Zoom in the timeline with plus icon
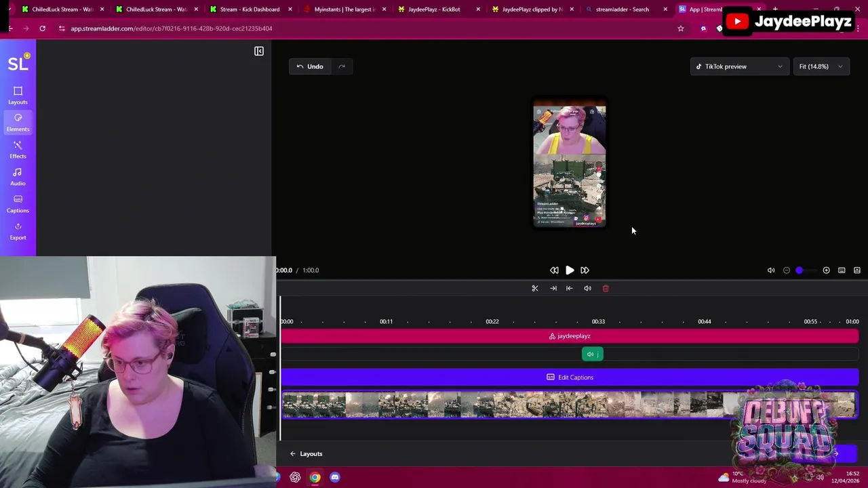Viewport: 868px width, 488px height. 826,270
